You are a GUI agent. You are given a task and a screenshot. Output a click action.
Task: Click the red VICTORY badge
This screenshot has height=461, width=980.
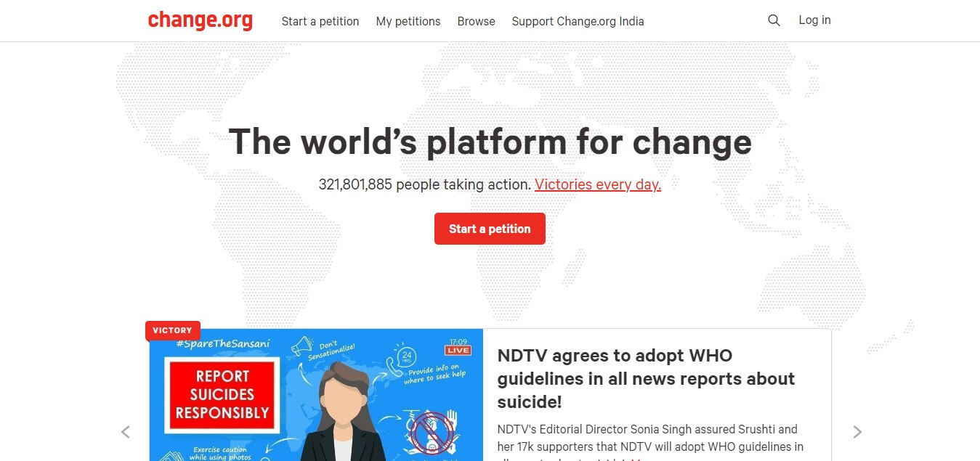[173, 330]
